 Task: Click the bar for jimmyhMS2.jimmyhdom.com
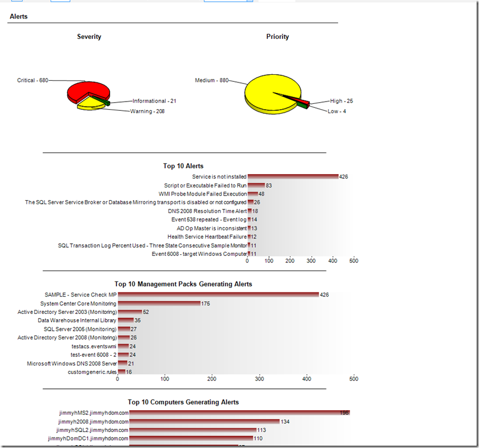click(x=239, y=413)
